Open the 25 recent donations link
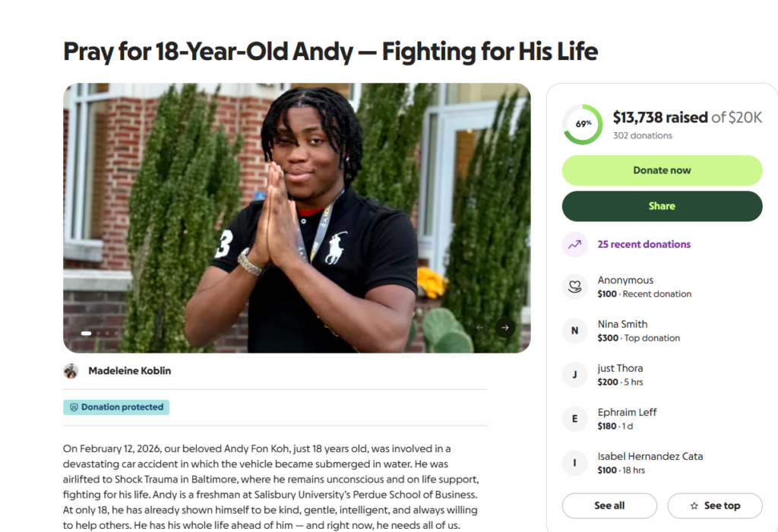778x532 pixels. pos(644,245)
